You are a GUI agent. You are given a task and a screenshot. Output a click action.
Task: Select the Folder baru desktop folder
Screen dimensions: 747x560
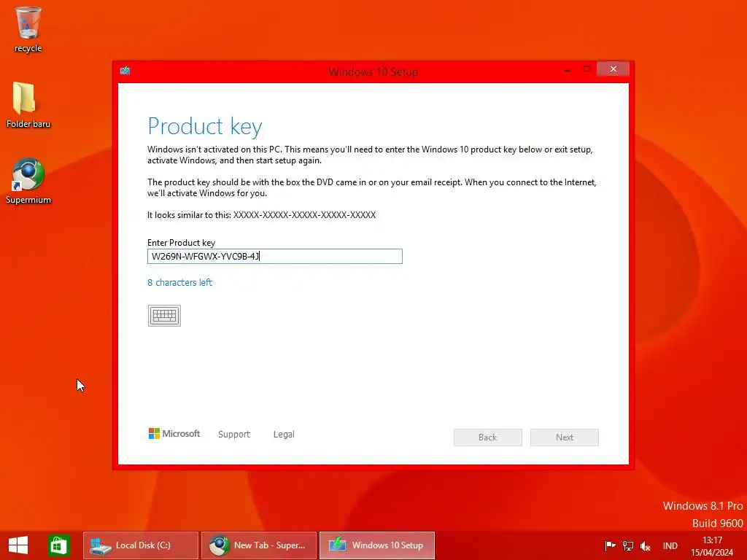point(28,105)
